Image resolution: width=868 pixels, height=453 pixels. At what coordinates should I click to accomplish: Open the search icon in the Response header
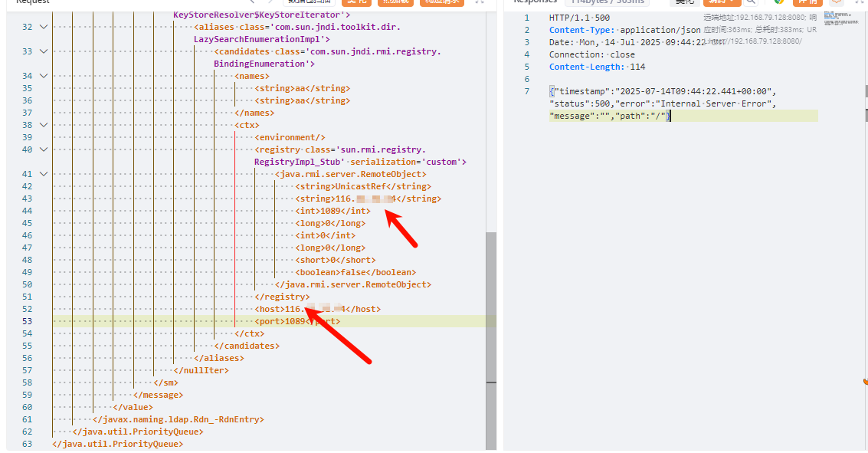[751, 2]
